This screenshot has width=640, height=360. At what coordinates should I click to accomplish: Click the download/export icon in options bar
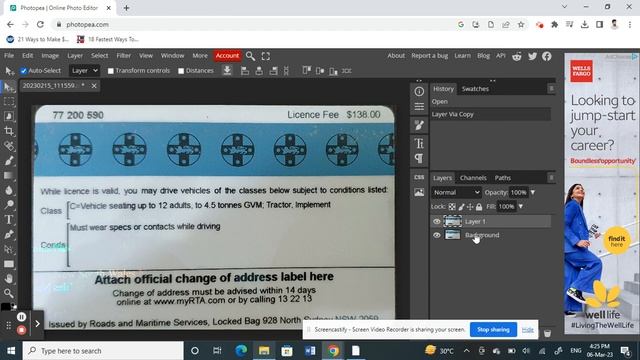pyautogui.click(x=227, y=71)
